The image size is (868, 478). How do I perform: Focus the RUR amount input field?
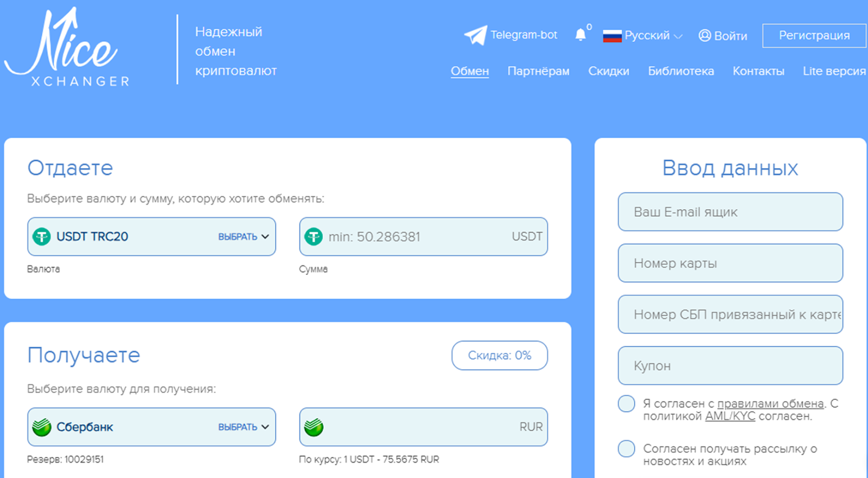pos(423,427)
